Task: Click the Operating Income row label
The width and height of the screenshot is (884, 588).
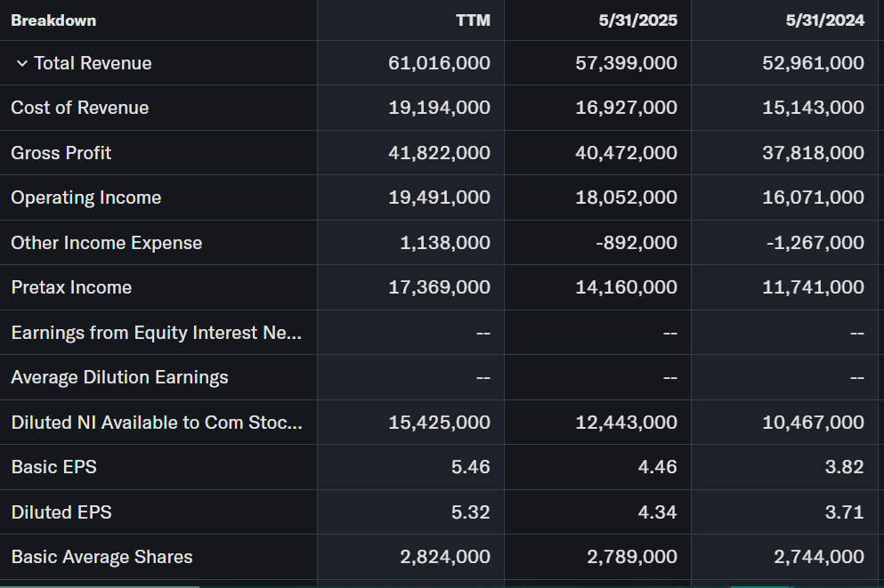Action: click(86, 197)
